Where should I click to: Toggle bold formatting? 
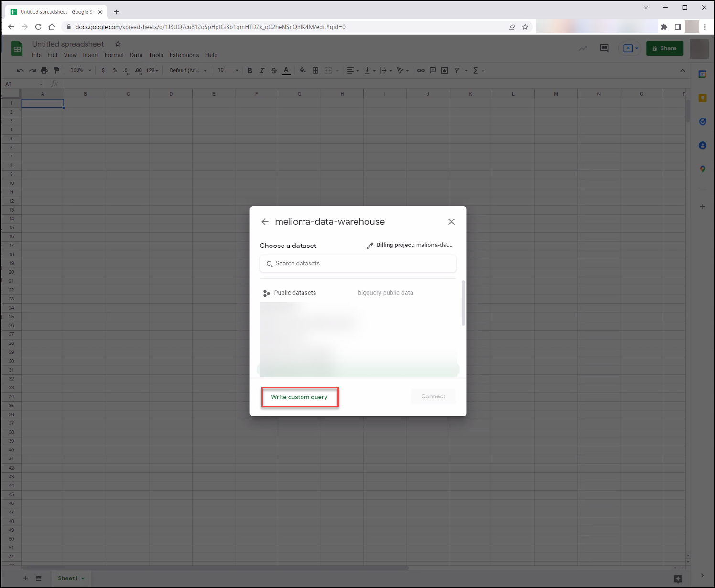[x=249, y=70]
